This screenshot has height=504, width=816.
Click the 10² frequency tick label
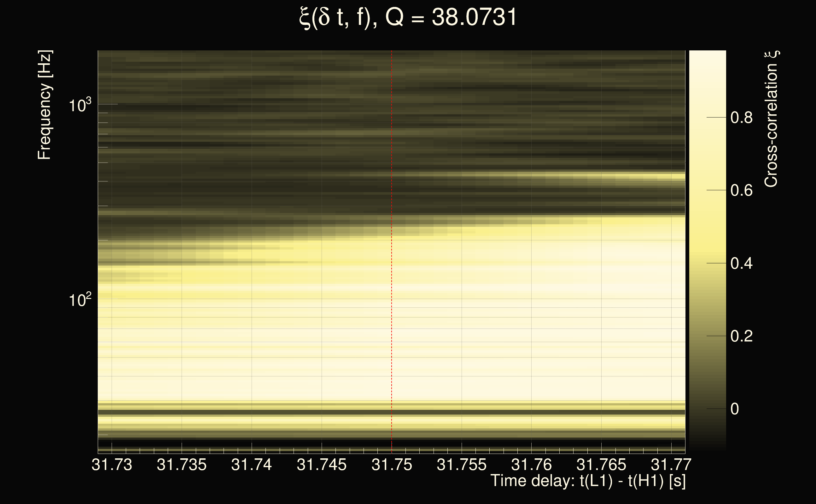click(x=80, y=300)
